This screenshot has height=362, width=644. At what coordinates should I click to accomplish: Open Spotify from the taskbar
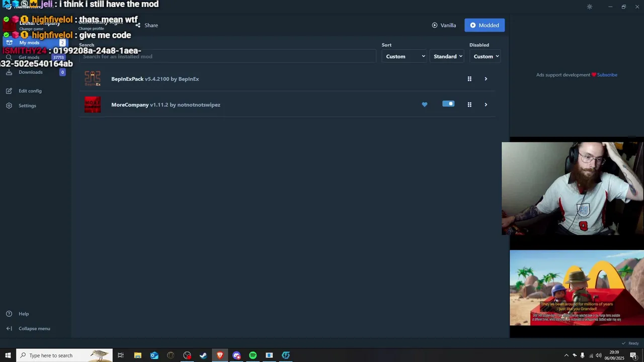(253, 355)
